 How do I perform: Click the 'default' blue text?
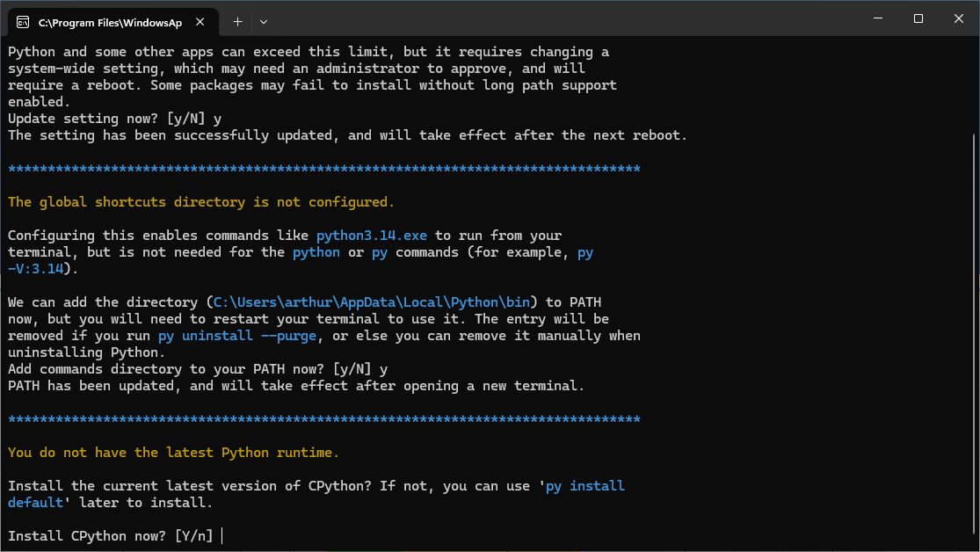click(36, 503)
